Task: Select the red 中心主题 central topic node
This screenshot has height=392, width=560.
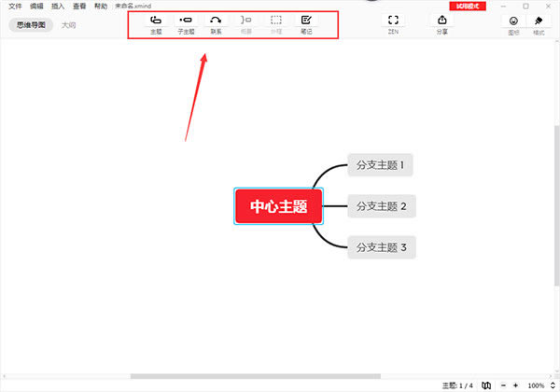Action: pyautogui.click(x=278, y=205)
